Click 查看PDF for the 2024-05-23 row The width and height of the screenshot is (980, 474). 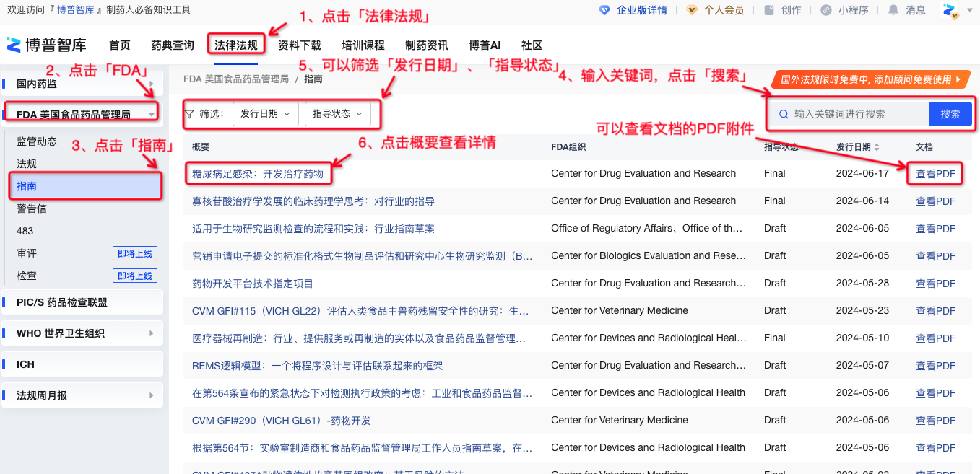pos(935,311)
